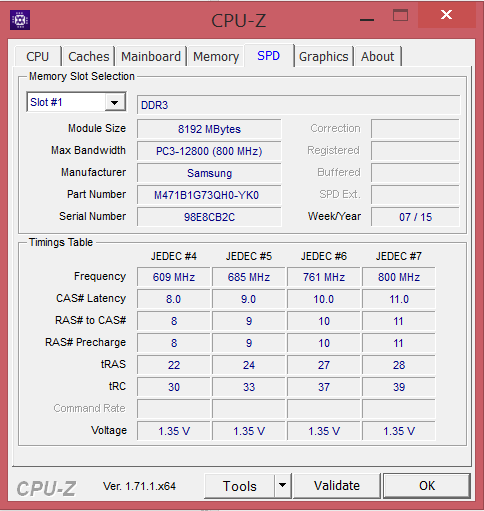Click the JEDEC #7 voltage 1.35 V cell
Viewport: 484px width, 511px height.
399,431
